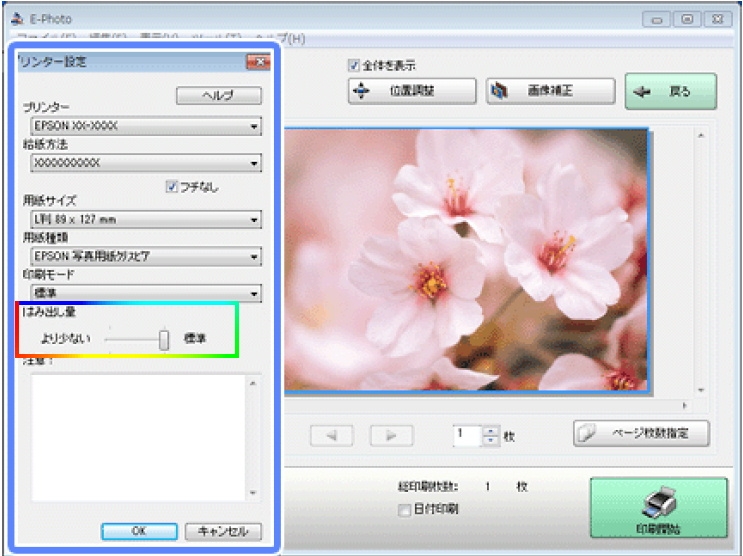Click the copies count input field

467,436
